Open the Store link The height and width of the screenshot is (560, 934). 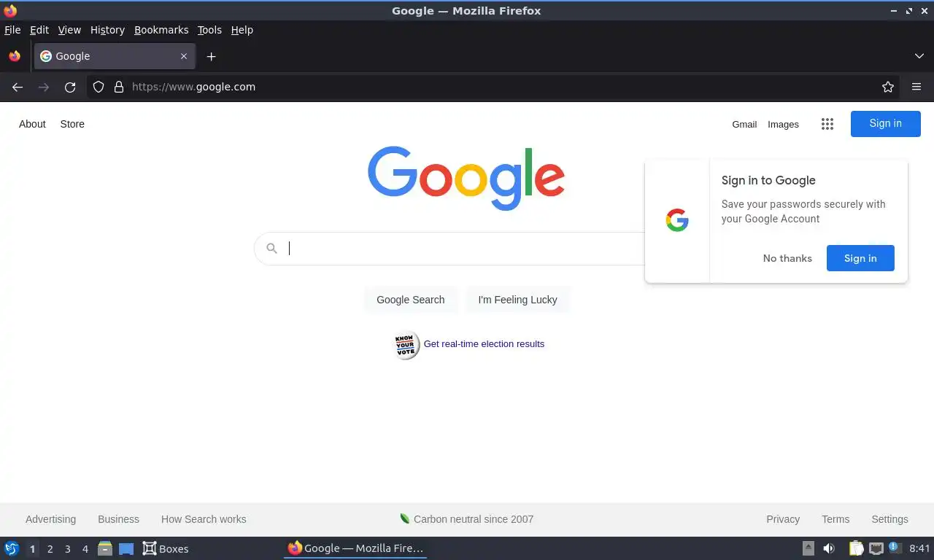pos(72,124)
